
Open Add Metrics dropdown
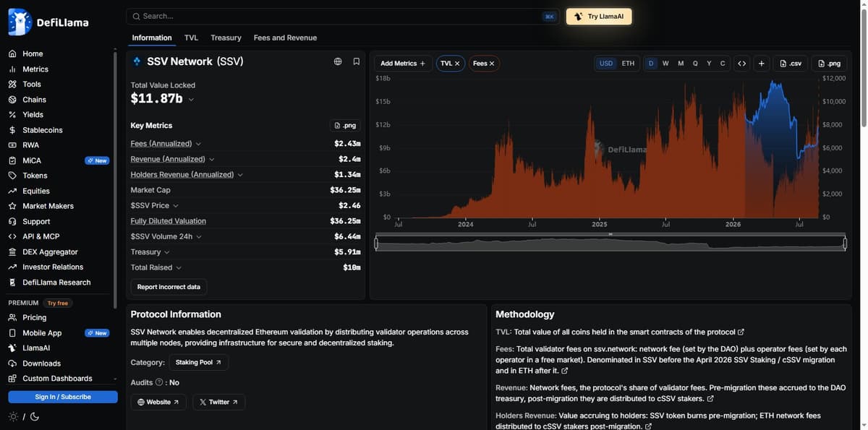[403, 64]
